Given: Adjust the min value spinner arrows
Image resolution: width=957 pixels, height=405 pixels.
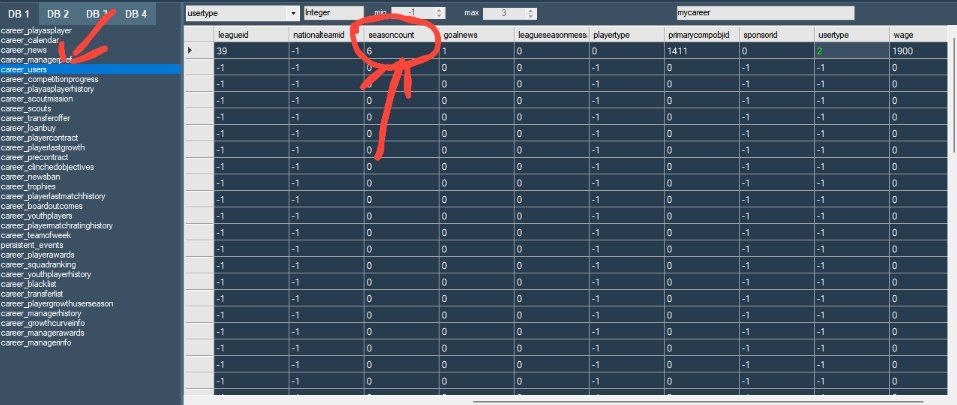Looking at the screenshot, I should pyautogui.click(x=441, y=13).
